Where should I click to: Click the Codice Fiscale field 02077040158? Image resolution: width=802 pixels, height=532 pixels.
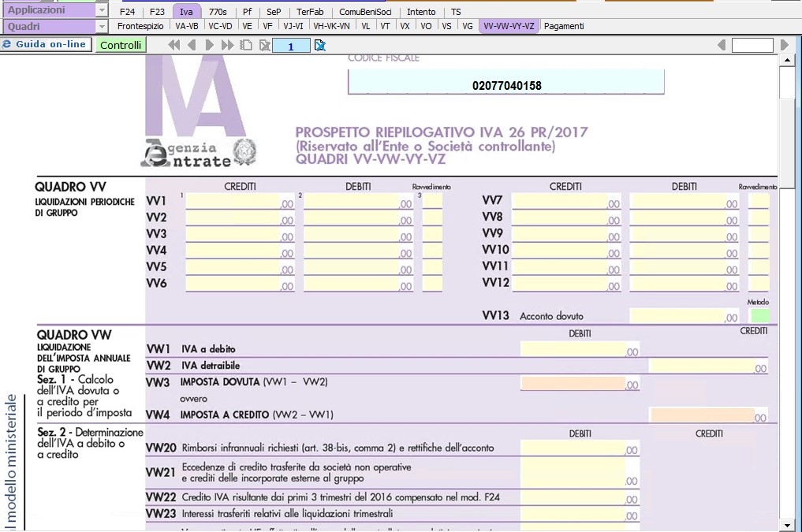click(506, 82)
